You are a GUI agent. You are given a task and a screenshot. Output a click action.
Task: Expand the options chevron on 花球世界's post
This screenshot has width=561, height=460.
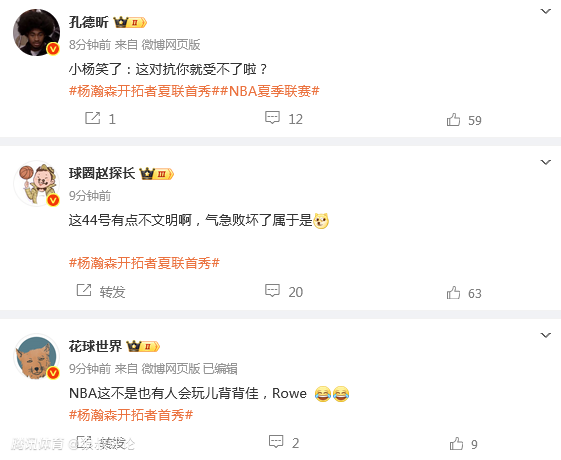[545, 335]
